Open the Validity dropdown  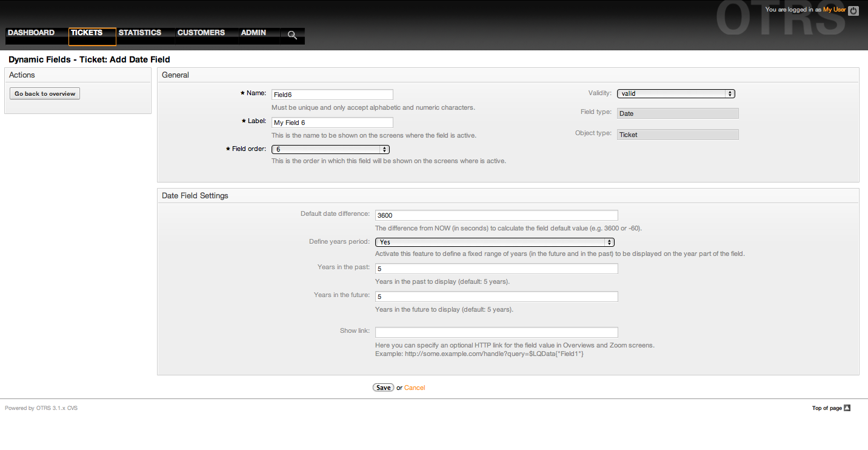(676, 94)
